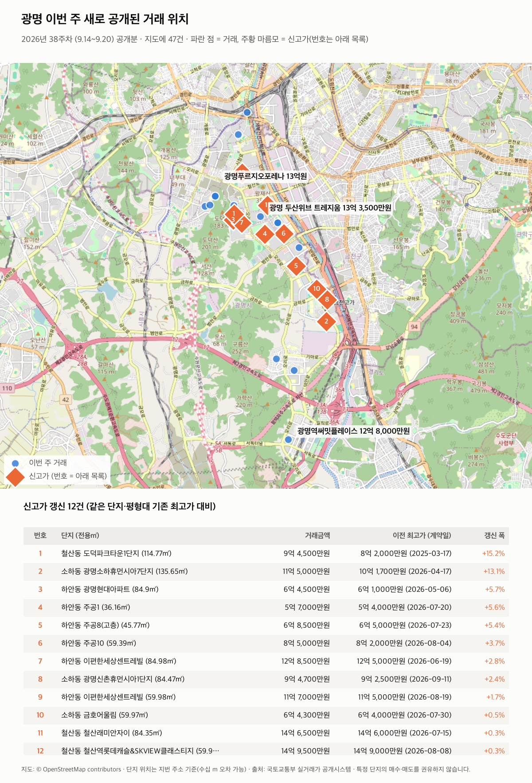
Task: Select the orange map marker numbered 6
Action: (x=284, y=233)
